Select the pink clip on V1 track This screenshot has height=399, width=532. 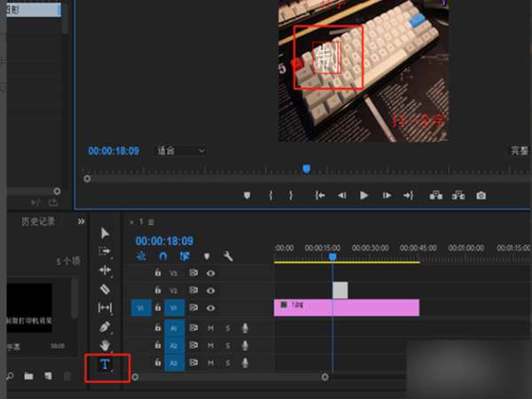(x=347, y=308)
